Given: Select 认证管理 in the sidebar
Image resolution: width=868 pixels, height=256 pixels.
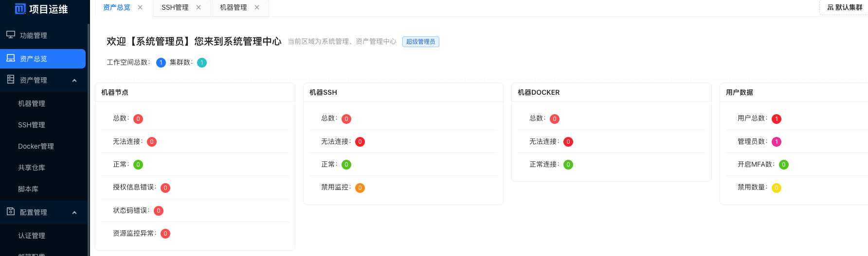Looking at the screenshot, I should point(32,236).
